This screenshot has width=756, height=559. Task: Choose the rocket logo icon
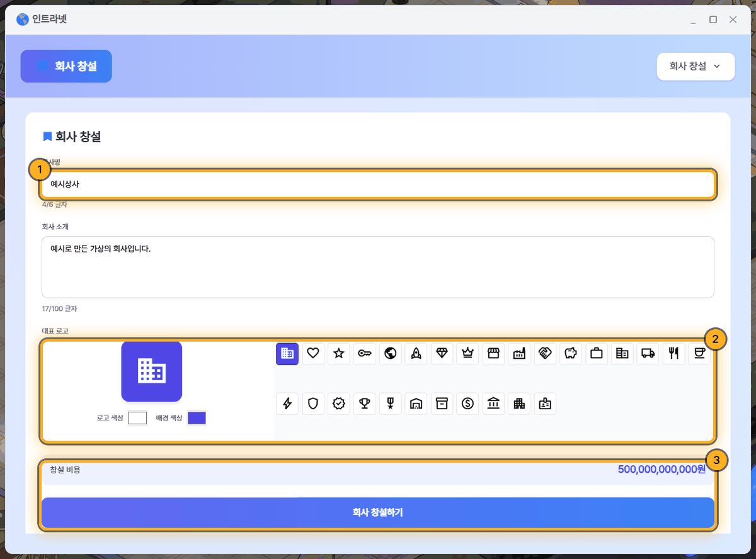[416, 354]
